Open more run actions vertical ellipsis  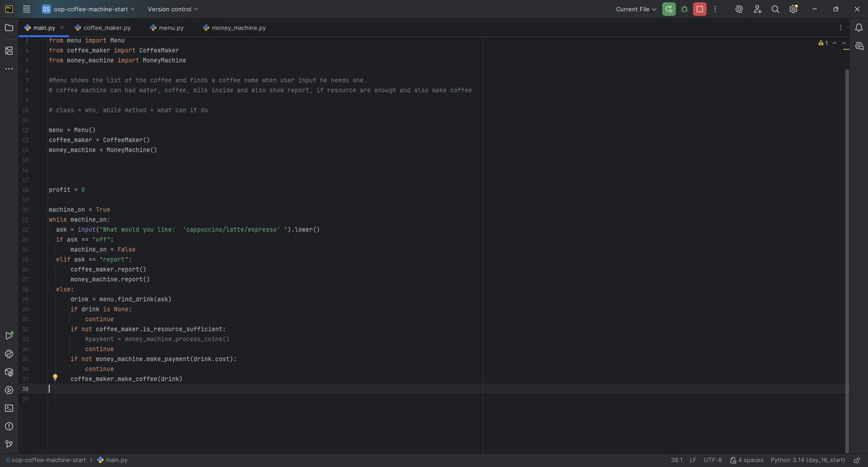click(715, 9)
